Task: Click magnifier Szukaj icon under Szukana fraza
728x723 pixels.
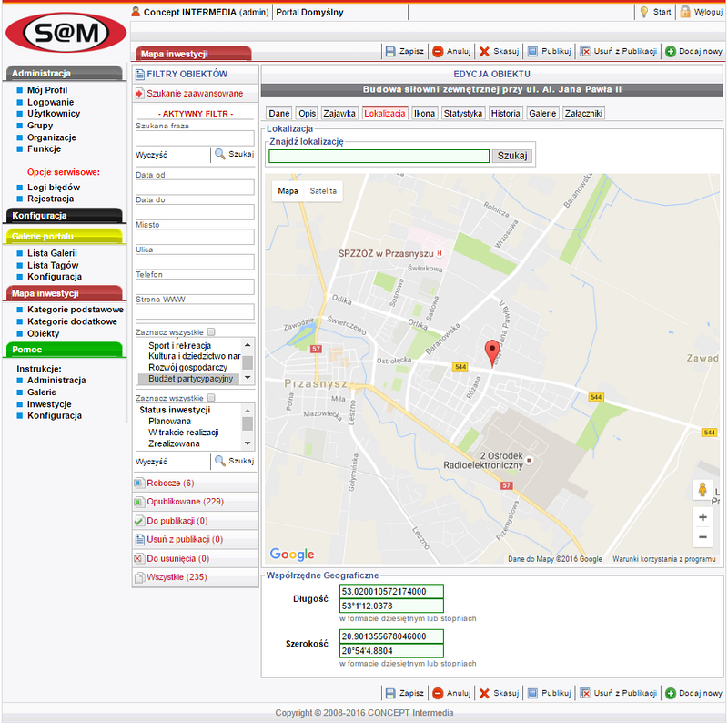Action: click(x=220, y=154)
